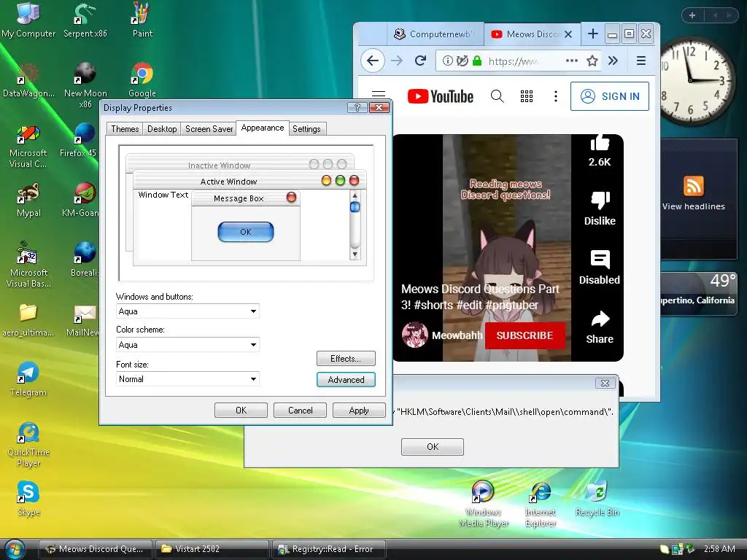Open Windows Media Player shortcut

click(x=483, y=504)
